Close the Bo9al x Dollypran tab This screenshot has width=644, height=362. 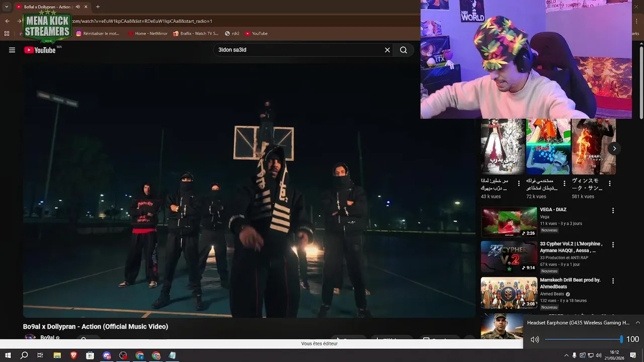(x=86, y=7)
